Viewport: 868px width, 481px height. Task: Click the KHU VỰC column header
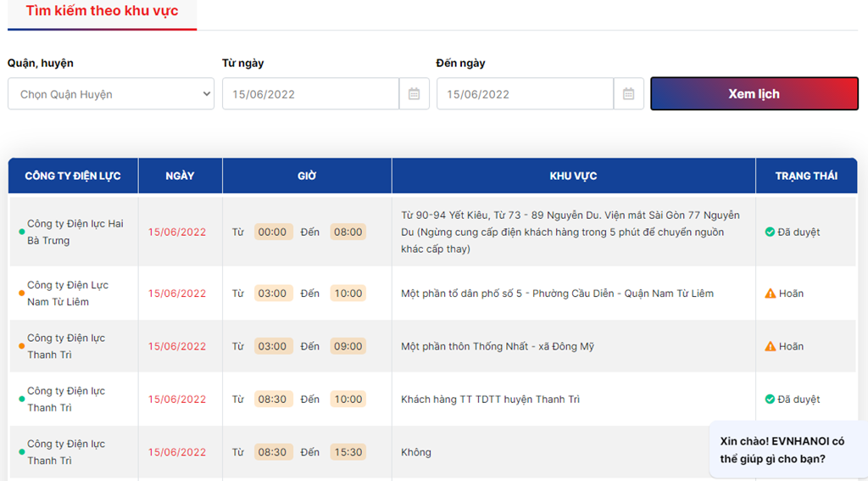pyautogui.click(x=574, y=176)
